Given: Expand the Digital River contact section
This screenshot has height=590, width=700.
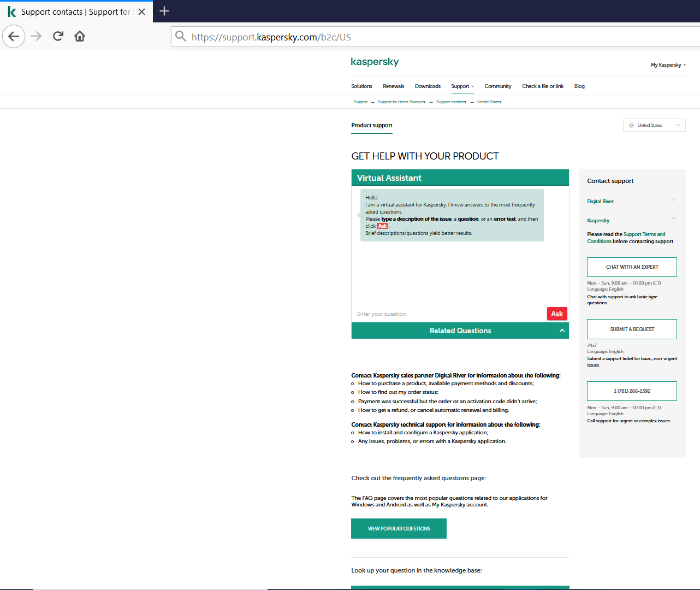Looking at the screenshot, I should tap(632, 201).
